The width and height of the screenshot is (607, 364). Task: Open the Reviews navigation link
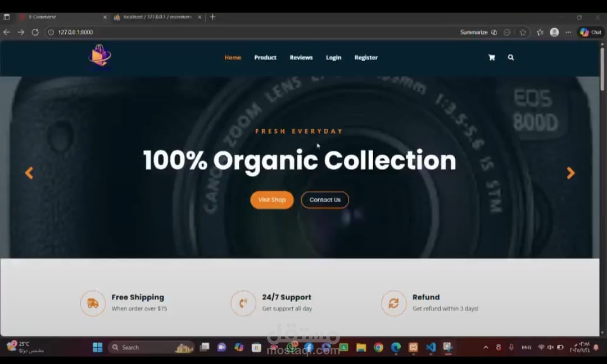click(301, 58)
